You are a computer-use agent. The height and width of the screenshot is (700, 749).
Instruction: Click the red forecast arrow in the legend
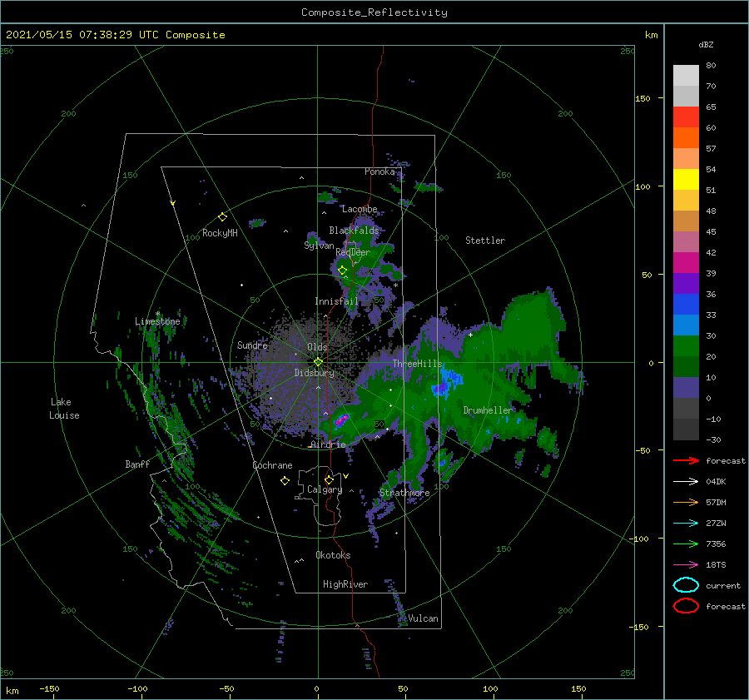686,460
